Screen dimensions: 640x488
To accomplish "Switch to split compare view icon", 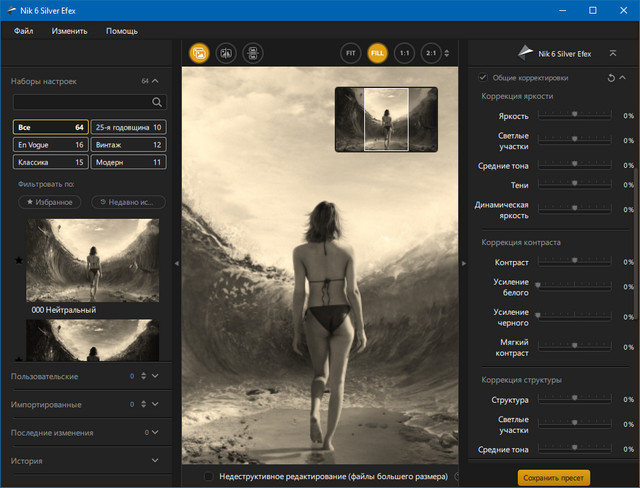I will (x=225, y=53).
